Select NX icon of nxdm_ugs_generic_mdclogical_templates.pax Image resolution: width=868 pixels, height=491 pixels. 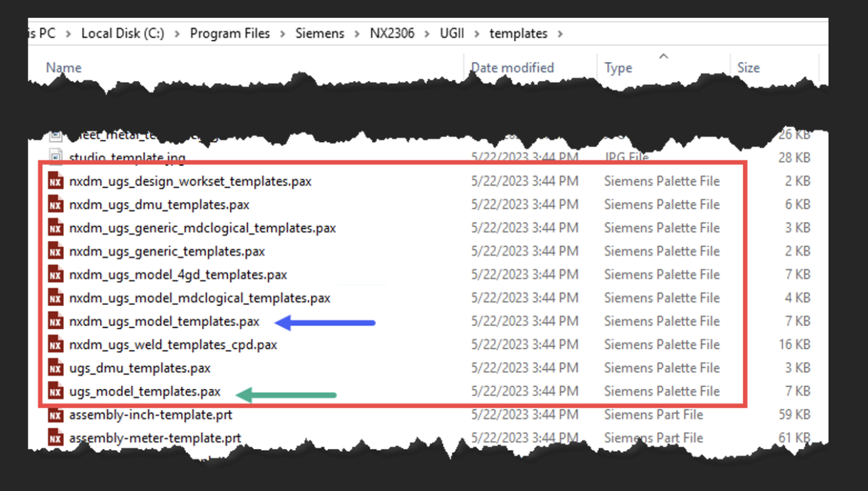click(56, 228)
